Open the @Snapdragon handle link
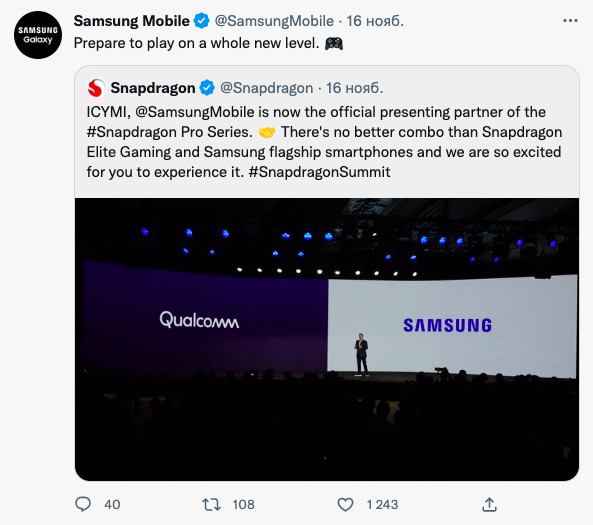Viewport: 593px width, 525px height. (x=267, y=88)
